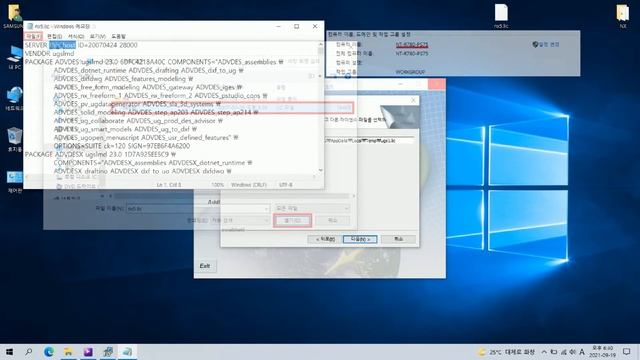
Task: Click the 다음 (Next) button in the installer wizard
Action: [360, 239]
